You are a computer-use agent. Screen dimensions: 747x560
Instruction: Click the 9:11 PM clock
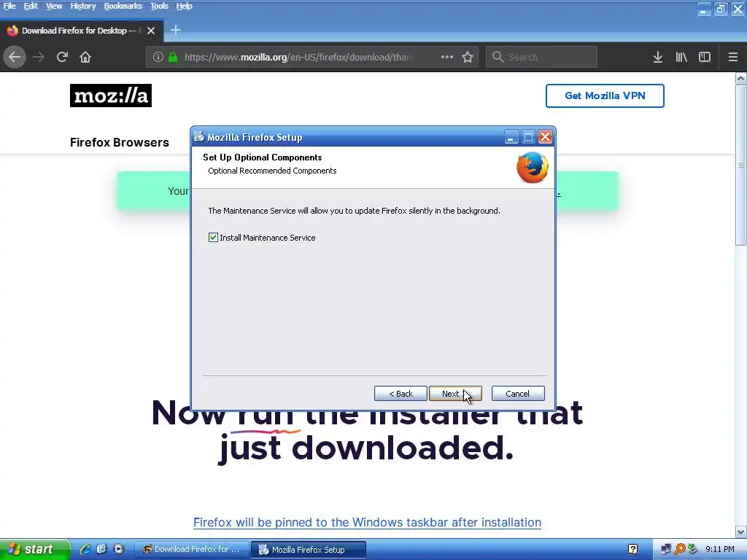pos(720,550)
